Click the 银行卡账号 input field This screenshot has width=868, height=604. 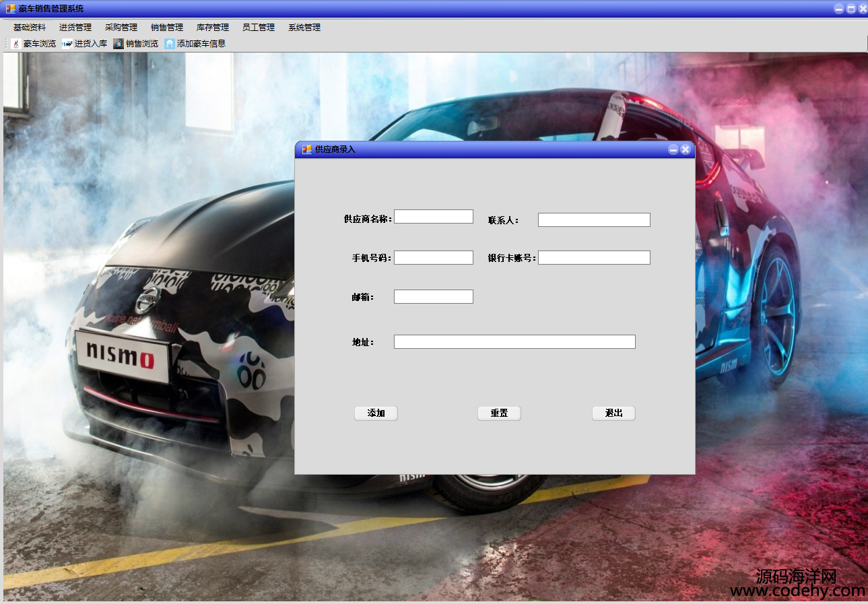pyautogui.click(x=594, y=258)
